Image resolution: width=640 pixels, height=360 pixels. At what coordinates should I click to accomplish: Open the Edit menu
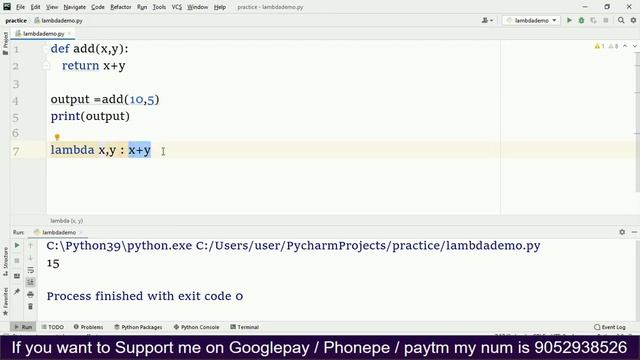36,7
